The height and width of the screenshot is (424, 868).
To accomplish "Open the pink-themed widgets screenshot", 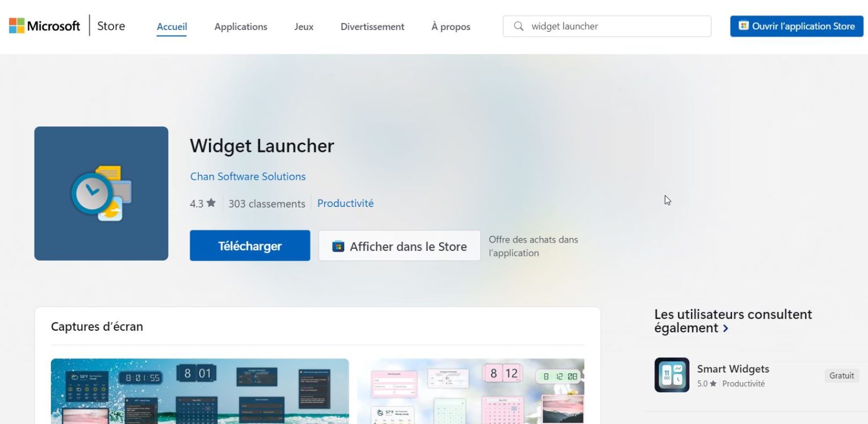I will [x=471, y=391].
